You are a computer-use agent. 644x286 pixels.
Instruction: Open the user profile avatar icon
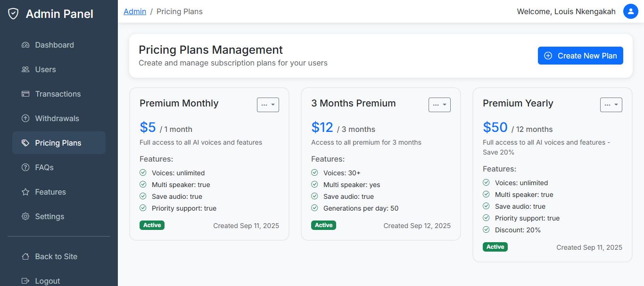[630, 12]
